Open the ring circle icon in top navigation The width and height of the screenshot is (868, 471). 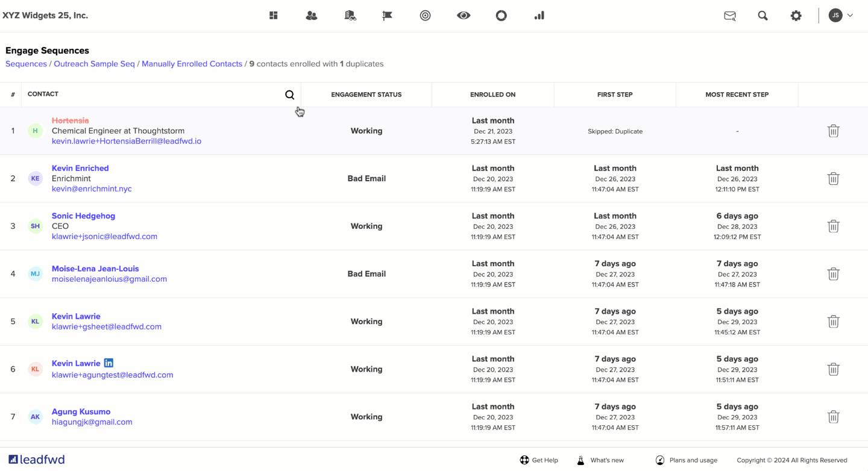501,16
